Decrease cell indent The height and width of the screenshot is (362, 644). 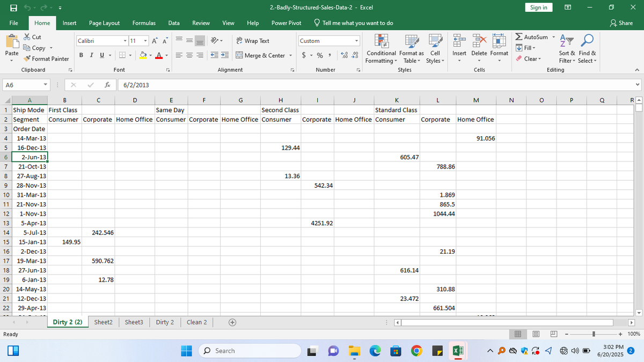(215, 56)
